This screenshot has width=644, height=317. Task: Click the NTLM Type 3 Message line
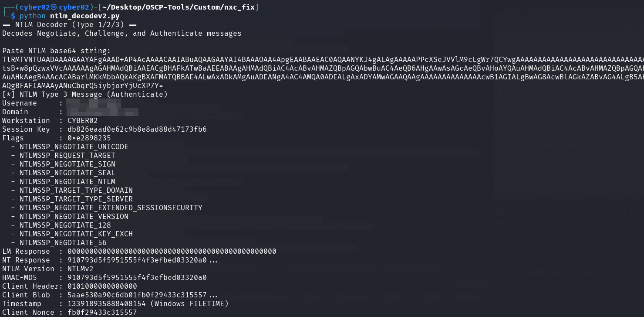[x=85, y=94]
